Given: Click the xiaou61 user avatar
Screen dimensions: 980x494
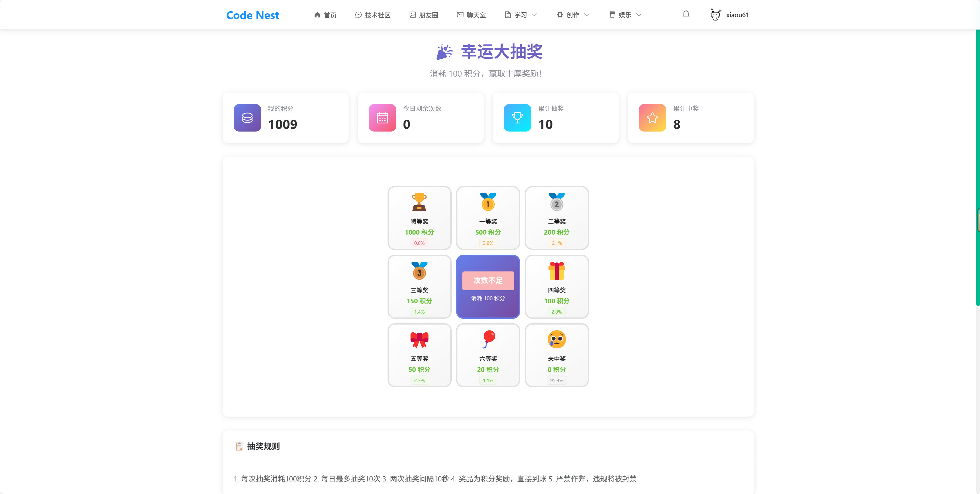Looking at the screenshot, I should (715, 15).
